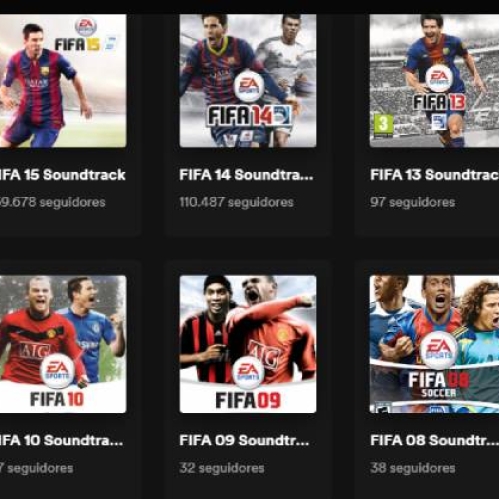
Task: Open the FIFA 10 cover thumbnail
Action: click(x=63, y=344)
